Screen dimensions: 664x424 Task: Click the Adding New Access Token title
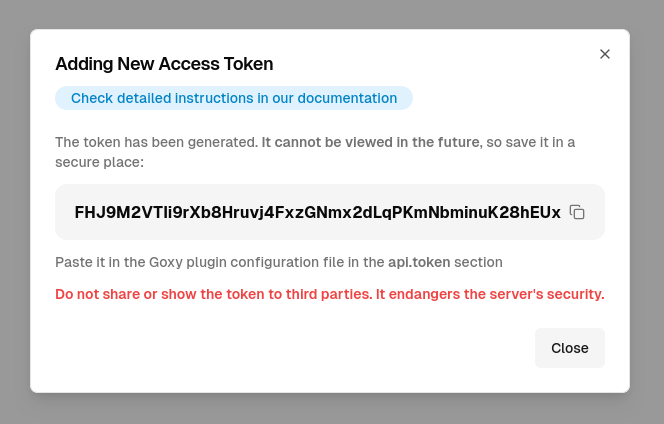tap(164, 64)
